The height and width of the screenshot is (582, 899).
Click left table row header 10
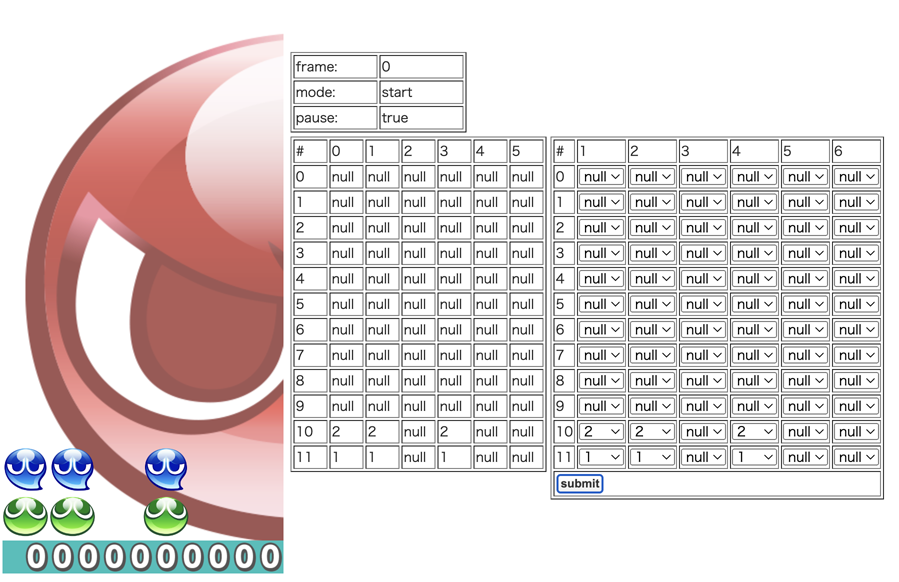pyautogui.click(x=310, y=431)
